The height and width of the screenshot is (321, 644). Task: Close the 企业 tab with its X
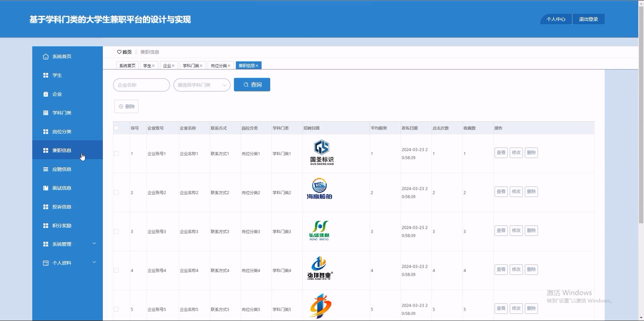173,66
